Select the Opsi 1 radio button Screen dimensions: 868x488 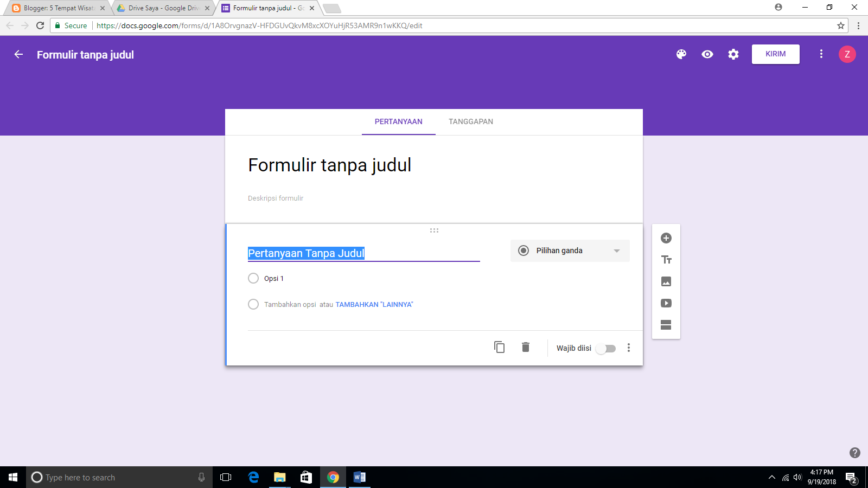click(253, 278)
